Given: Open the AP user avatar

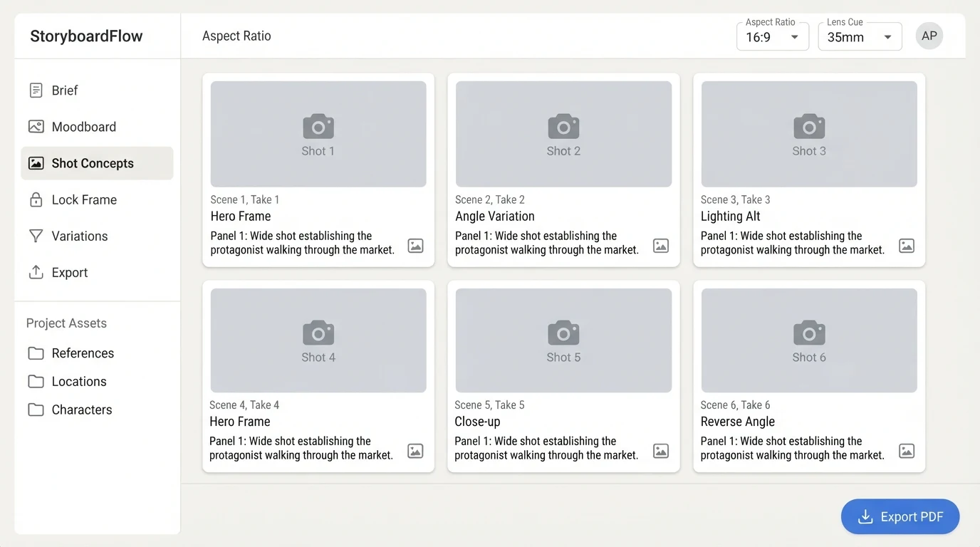Looking at the screenshot, I should pyautogui.click(x=929, y=36).
